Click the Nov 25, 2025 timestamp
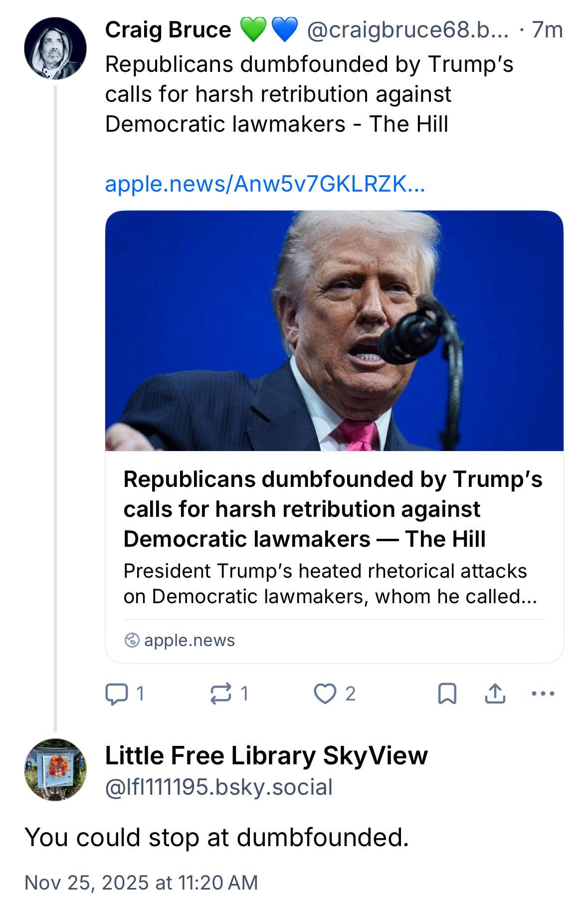Screen dimensions: 588x906 coord(141,882)
